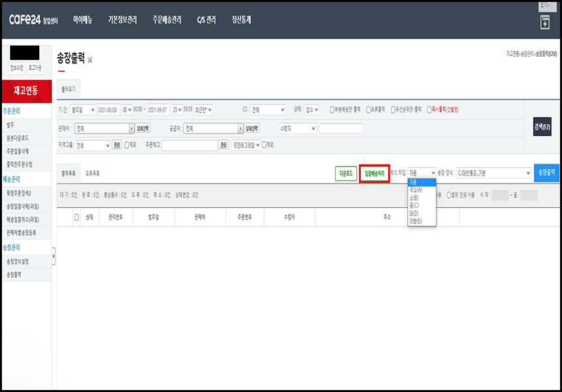Click the 일괄배송처리 button
This screenshot has height=392, width=562.
coord(374,174)
